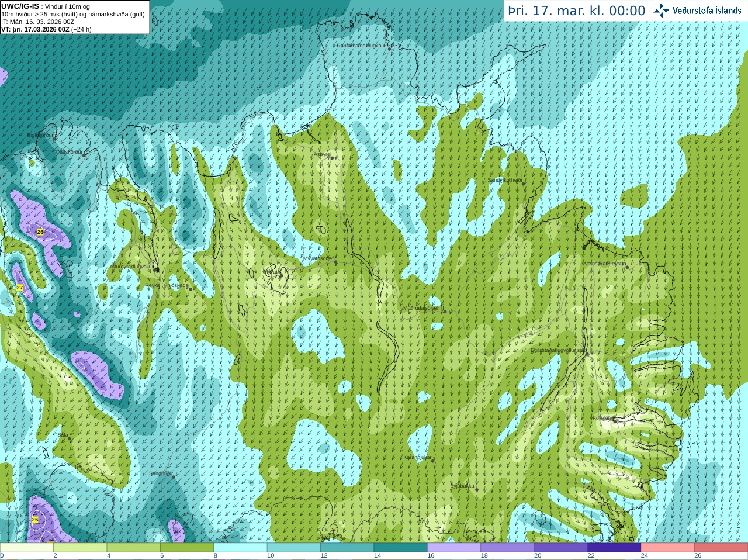Click the red legend swatch above 26 m/s
The width and height of the screenshot is (748, 560).
click(721, 548)
